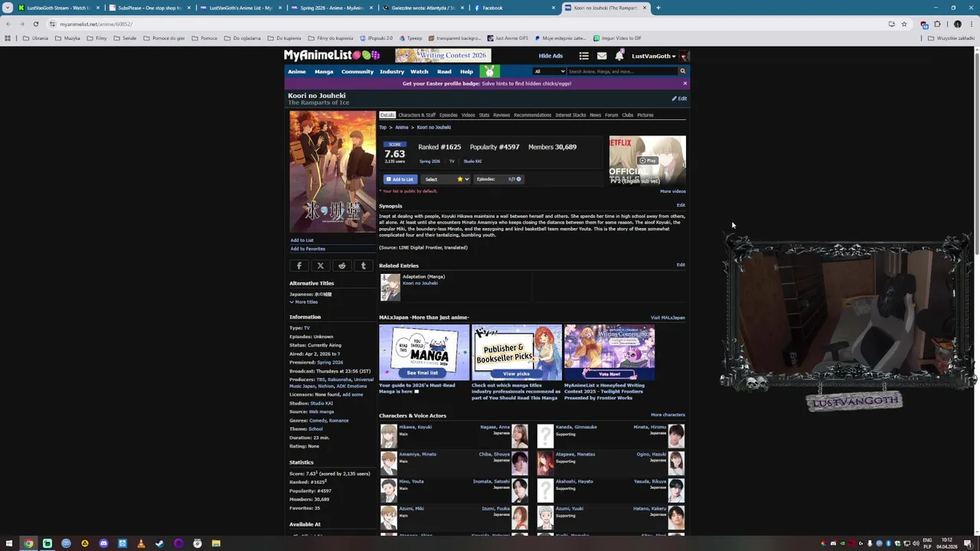Bookmark this page star icon

903,24
